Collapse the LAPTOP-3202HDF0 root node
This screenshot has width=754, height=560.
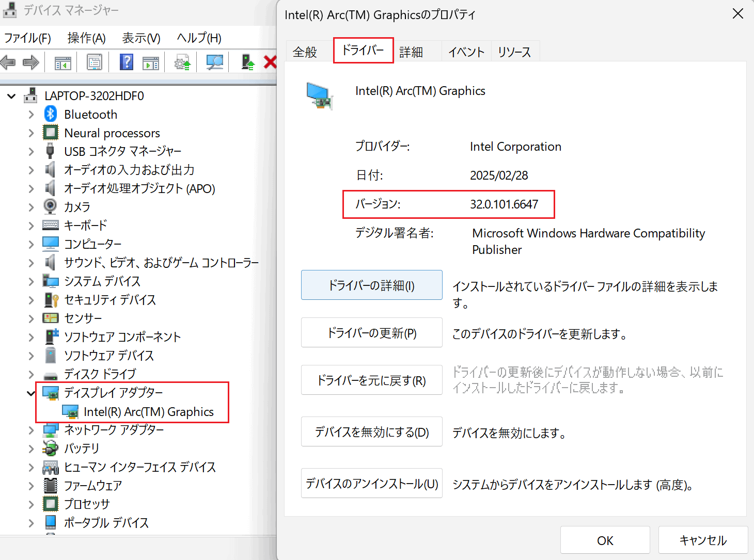coord(11,96)
